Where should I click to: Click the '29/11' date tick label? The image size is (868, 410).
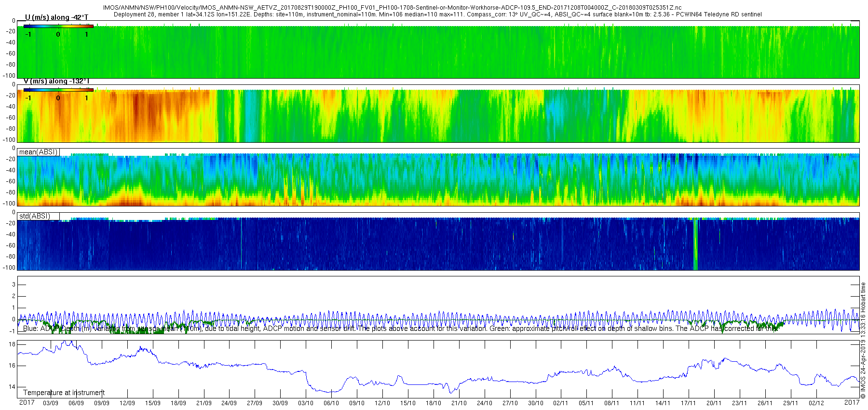pyautogui.click(x=791, y=403)
